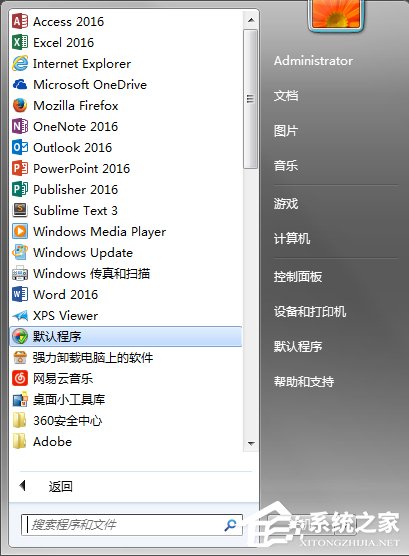The height and width of the screenshot is (556, 409).
Task: Click the 默认程序 icon in programs list
Action: point(20,336)
